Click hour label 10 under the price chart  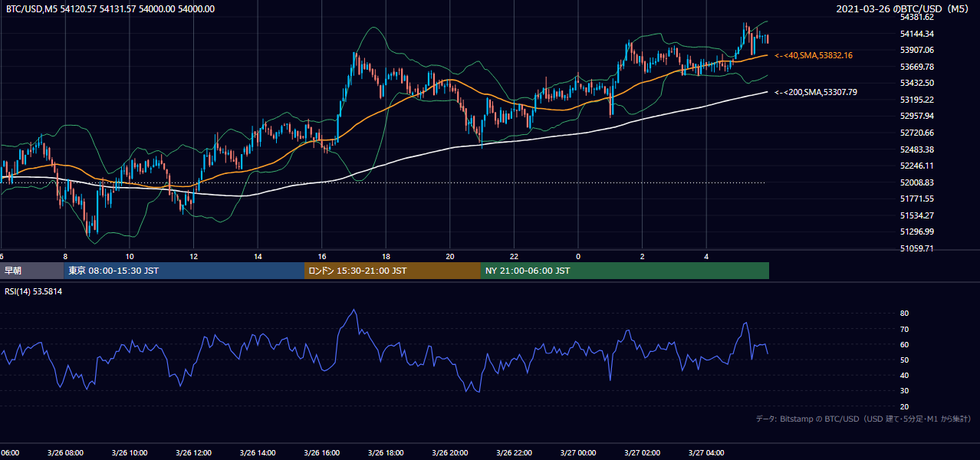point(130,256)
